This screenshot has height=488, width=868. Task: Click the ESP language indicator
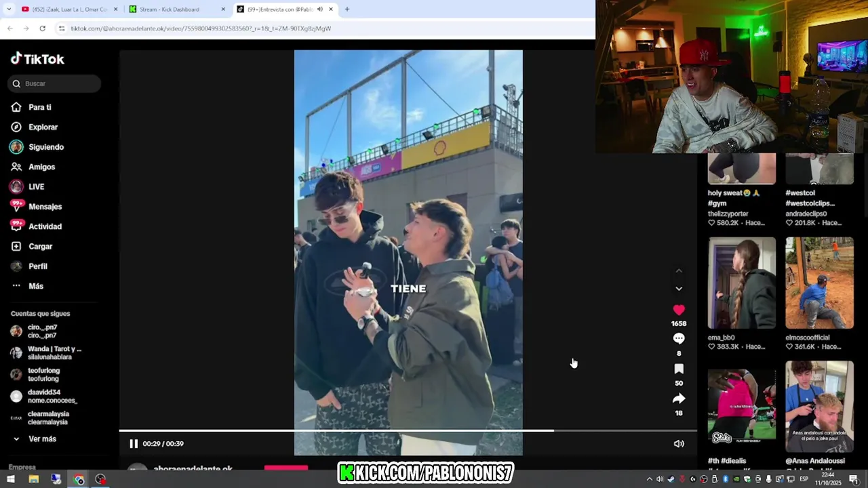pyautogui.click(x=804, y=480)
